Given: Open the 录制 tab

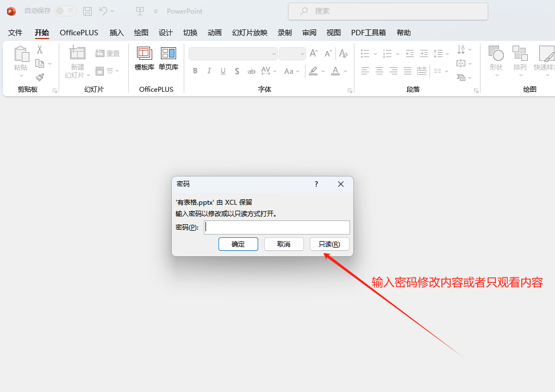Looking at the screenshot, I should pyautogui.click(x=285, y=33).
